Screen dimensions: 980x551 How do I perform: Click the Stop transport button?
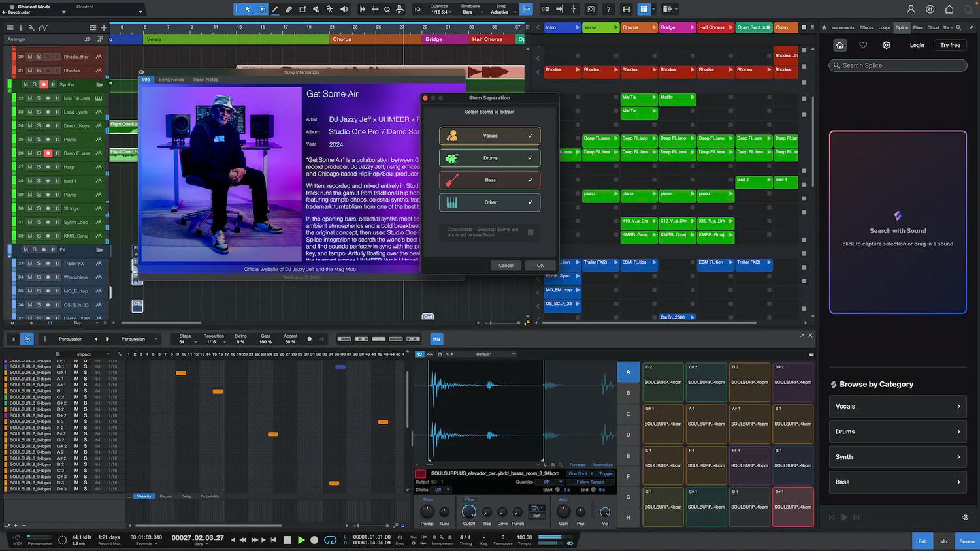click(287, 540)
